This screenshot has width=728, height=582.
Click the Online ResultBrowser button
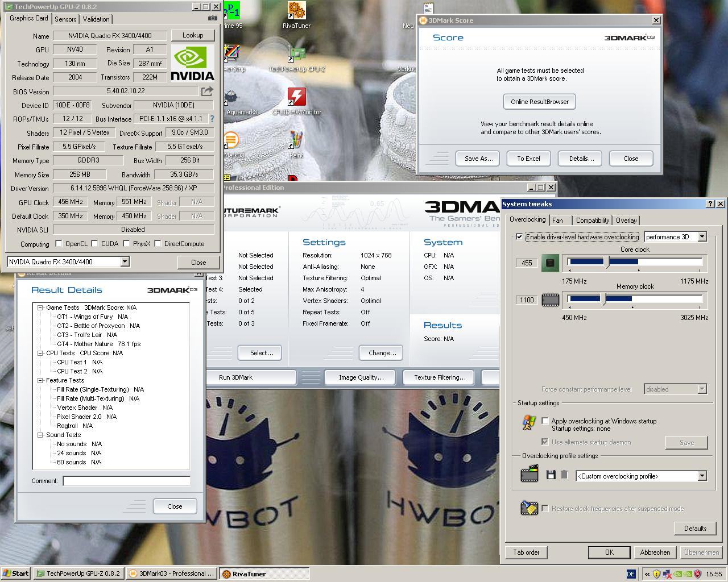(x=540, y=102)
